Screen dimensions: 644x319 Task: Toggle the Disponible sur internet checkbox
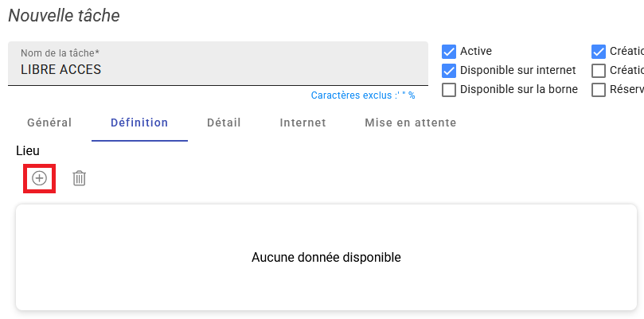coord(449,70)
